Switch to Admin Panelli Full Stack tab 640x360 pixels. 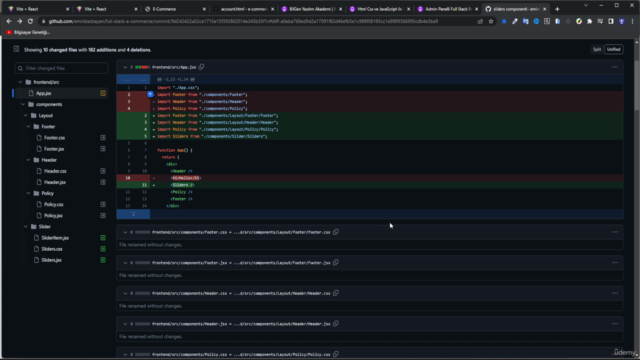click(x=447, y=9)
